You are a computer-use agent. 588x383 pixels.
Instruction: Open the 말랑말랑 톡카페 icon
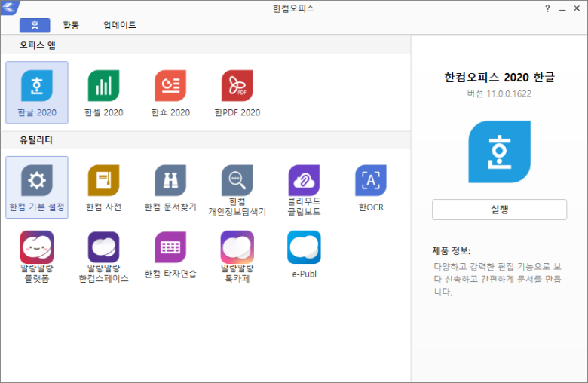237,247
